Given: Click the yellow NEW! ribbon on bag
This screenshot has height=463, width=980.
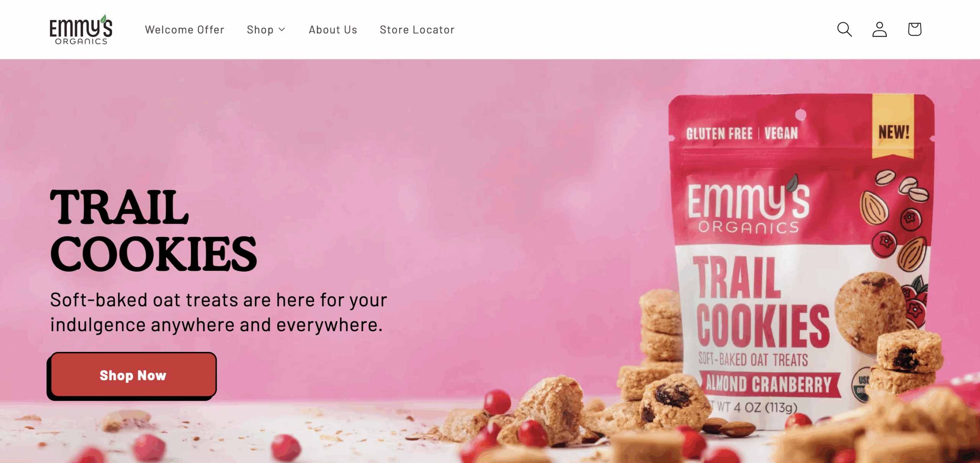Looking at the screenshot, I should (893, 126).
